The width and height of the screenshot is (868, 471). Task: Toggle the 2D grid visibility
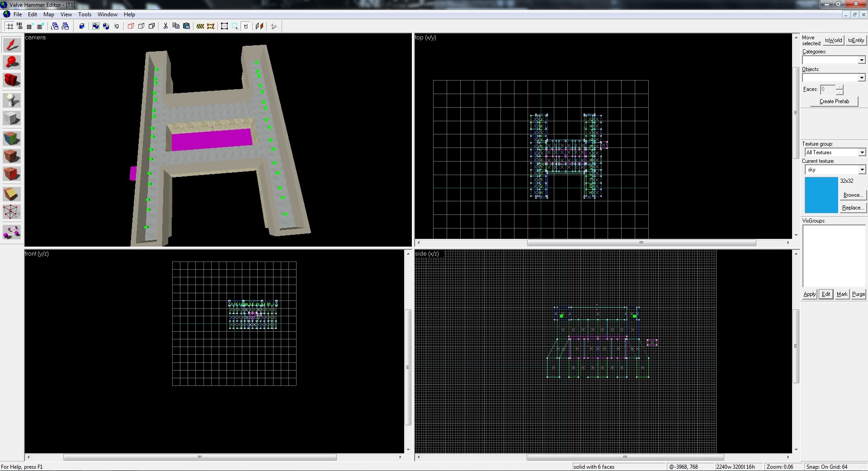coord(9,26)
